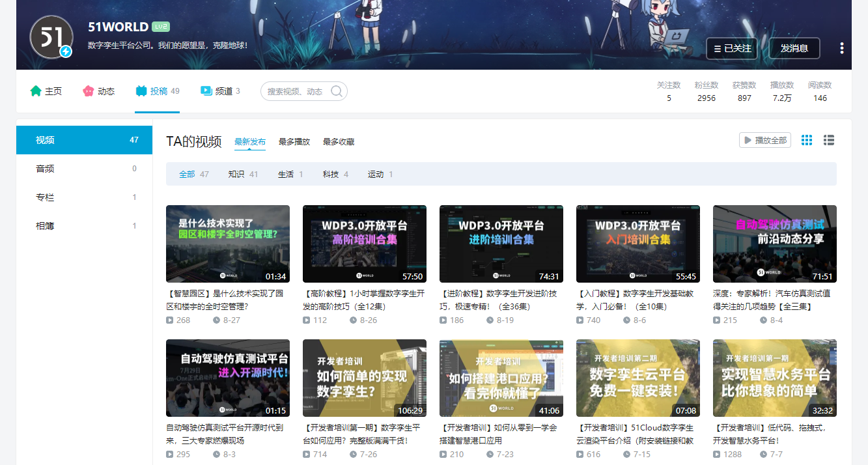The width and height of the screenshot is (868, 465).
Task: Sort videos by 最多收藏
Action: [x=339, y=142]
